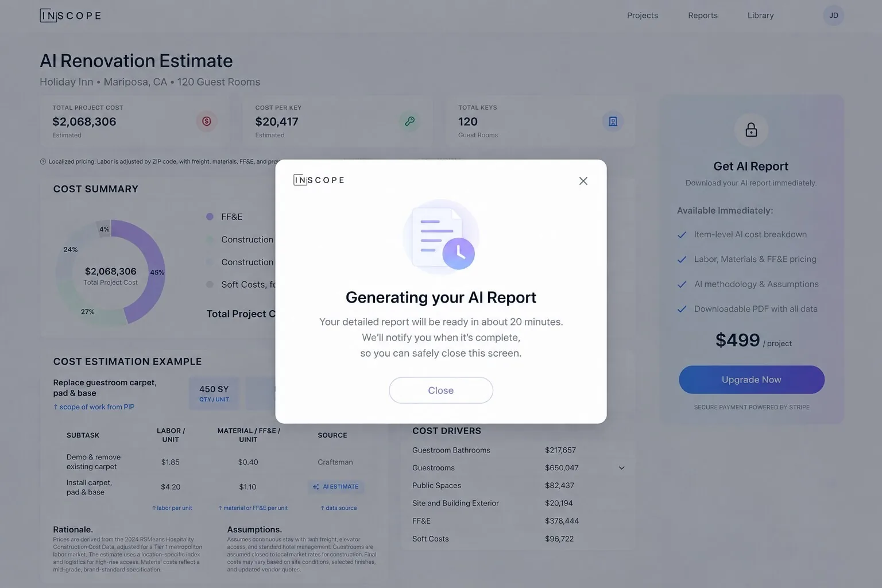Image resolution: width=882 pixels, height=588 pixels.
Task: Click the info icon beside Localized pricing note
Action: click(x=43, y=162)
